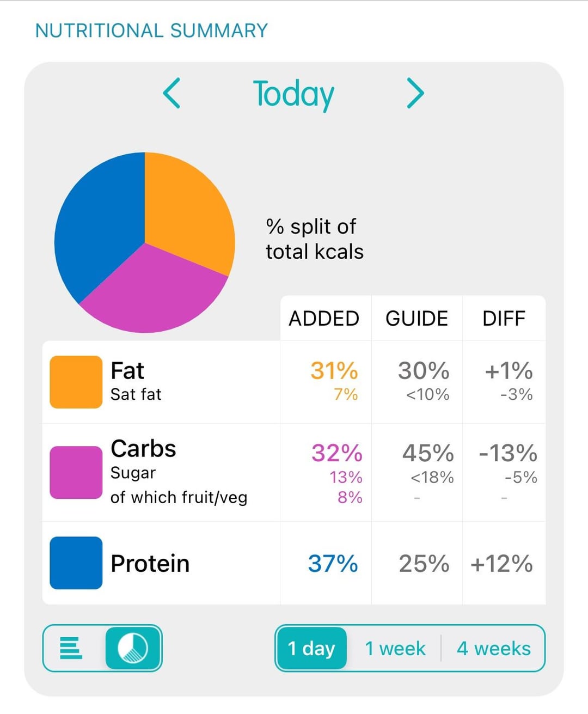Screen dimensions: 588x714
Task: Click the DIFF column header
Action: [x=504, y=319]
